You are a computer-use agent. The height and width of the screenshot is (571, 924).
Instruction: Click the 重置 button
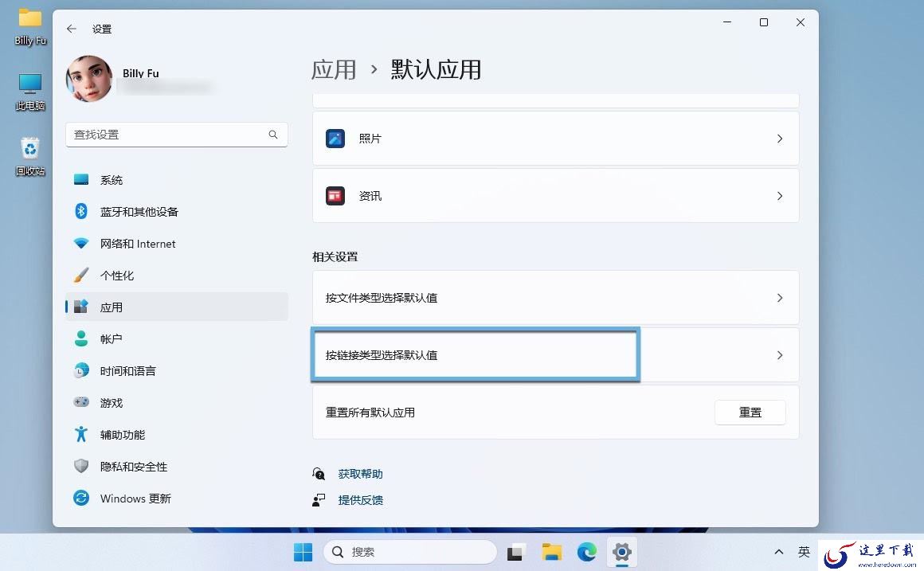750,413
